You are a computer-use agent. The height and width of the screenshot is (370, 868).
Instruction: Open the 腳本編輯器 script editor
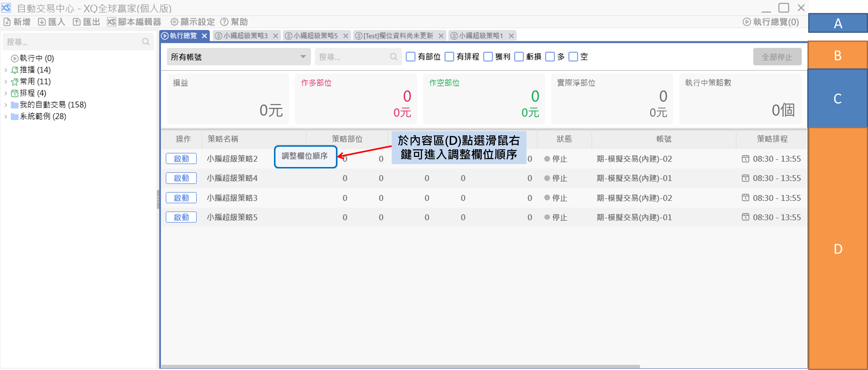coord(134,22)
